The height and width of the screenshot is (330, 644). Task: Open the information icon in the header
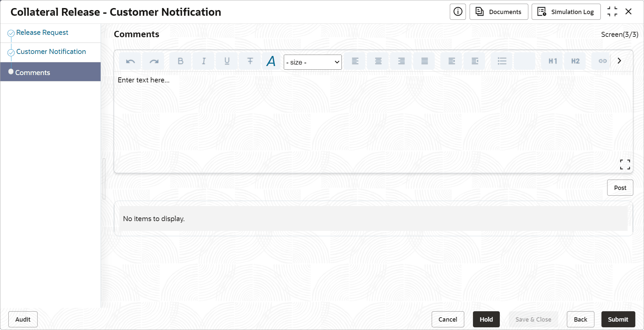[458, 12]
